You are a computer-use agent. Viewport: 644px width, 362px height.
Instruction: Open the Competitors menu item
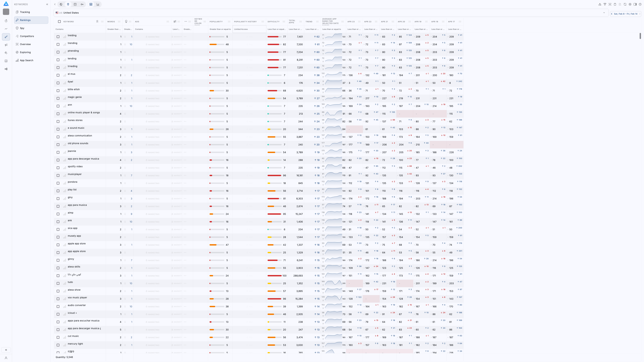27,36
